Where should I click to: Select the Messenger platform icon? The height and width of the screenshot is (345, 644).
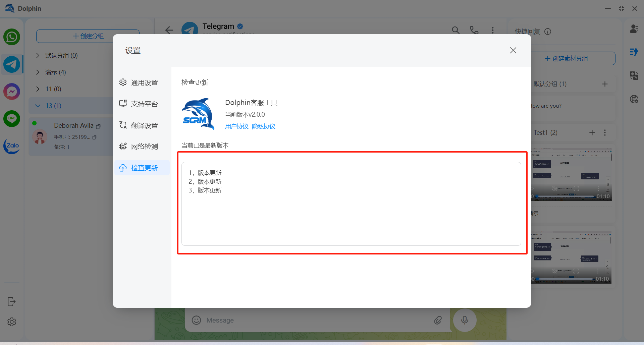(x=12, y=91)
